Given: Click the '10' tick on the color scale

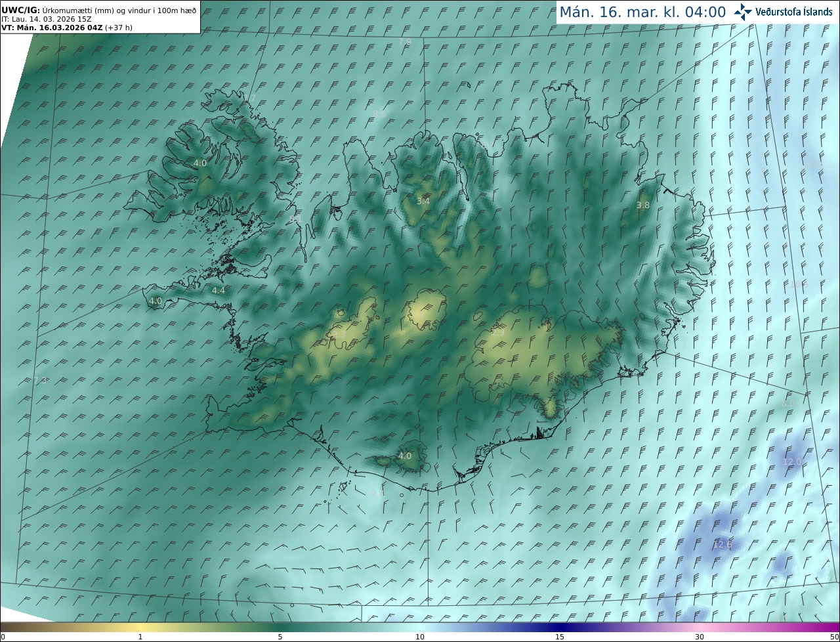Looking at the screenshot, I should coord(420,637).
